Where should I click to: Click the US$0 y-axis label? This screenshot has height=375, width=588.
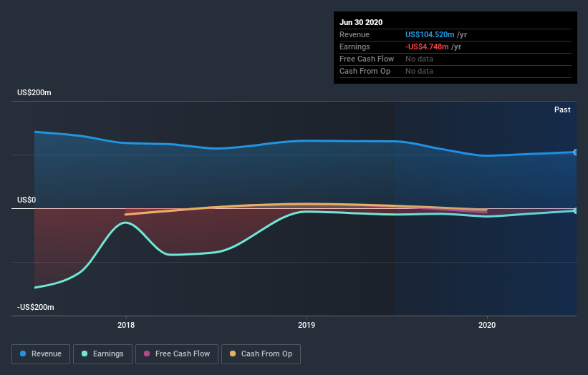tap(26, 200)
